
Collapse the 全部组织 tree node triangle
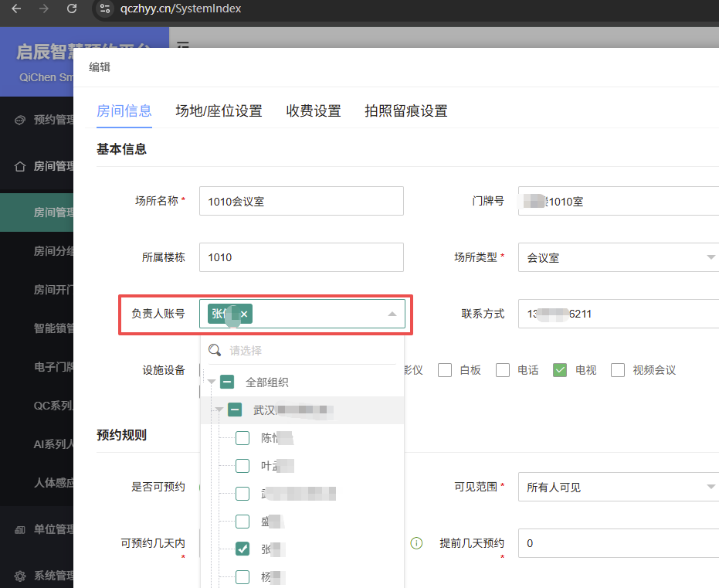(x=212, y=382)
